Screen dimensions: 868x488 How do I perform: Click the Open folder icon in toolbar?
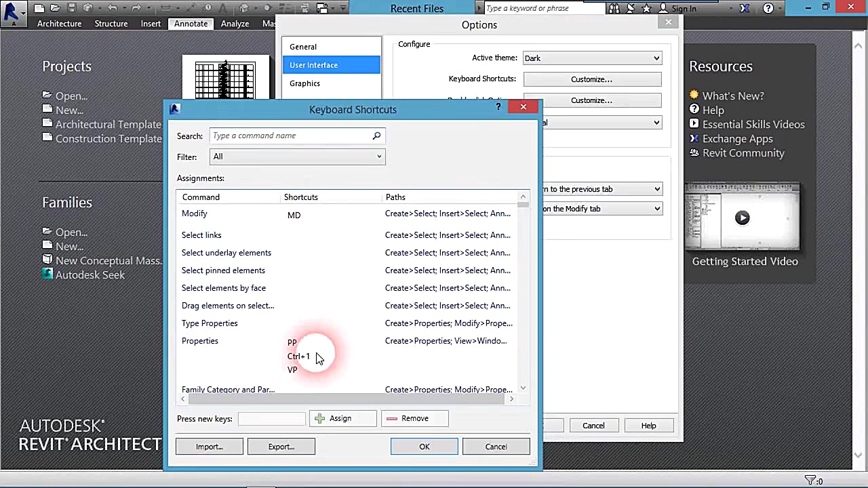pyautogui.click(x=56, y=9)
